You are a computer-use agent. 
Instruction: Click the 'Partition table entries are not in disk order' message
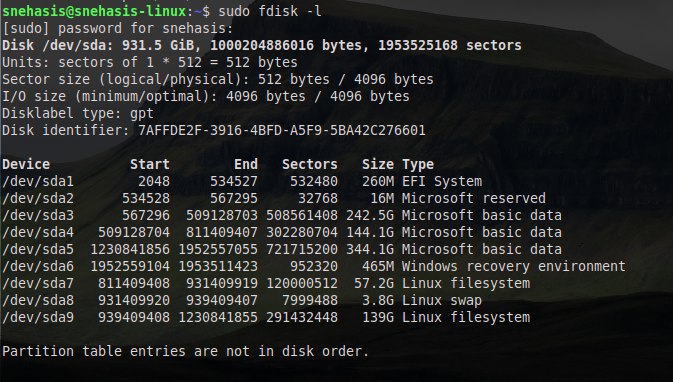click(185, 352)
